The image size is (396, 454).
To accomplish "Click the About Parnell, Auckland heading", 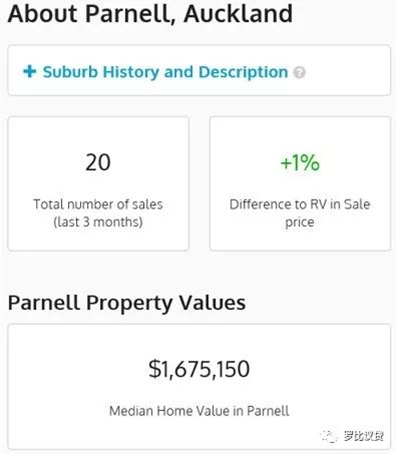I will 150,14.
